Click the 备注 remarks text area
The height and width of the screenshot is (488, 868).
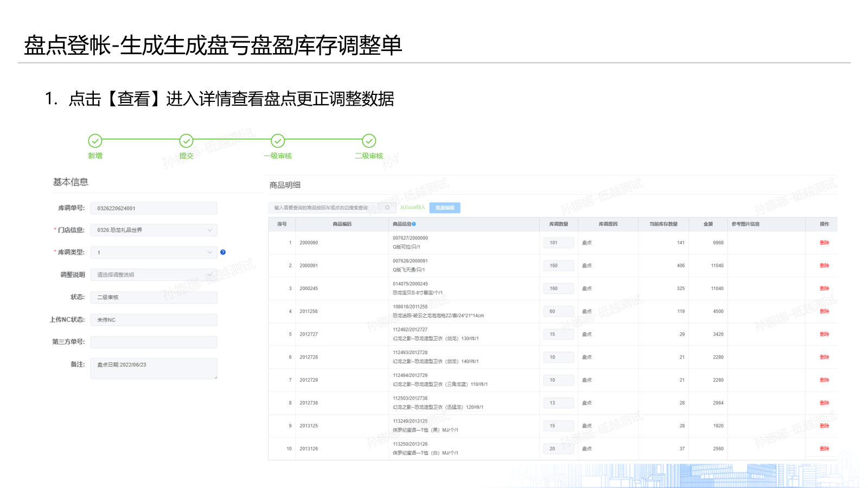point(154,369)
